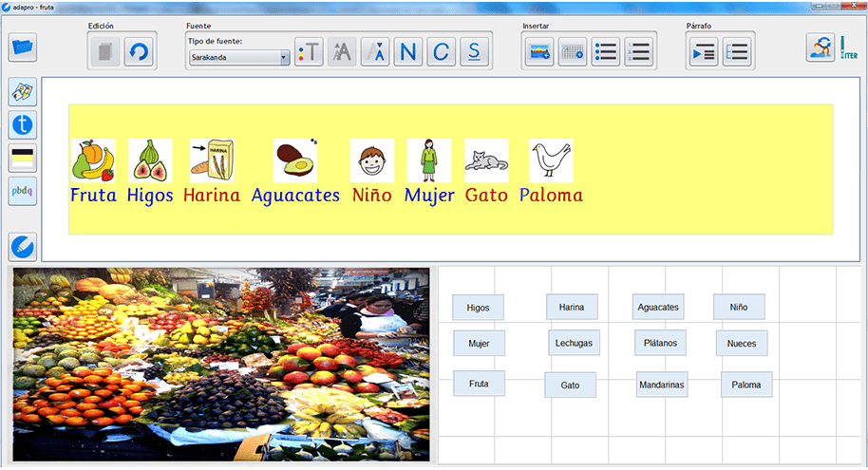Open the blue folder file menu
Viewport: 868px width, 470px height.
pos(23,47)
